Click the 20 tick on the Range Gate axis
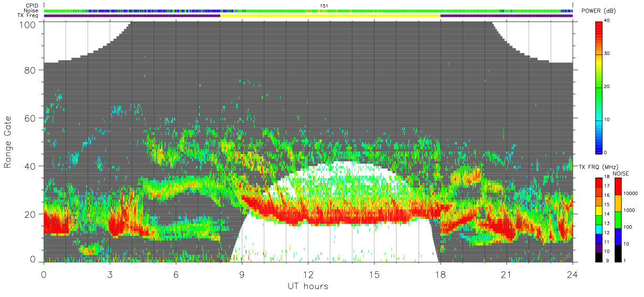 pos(30,214)
